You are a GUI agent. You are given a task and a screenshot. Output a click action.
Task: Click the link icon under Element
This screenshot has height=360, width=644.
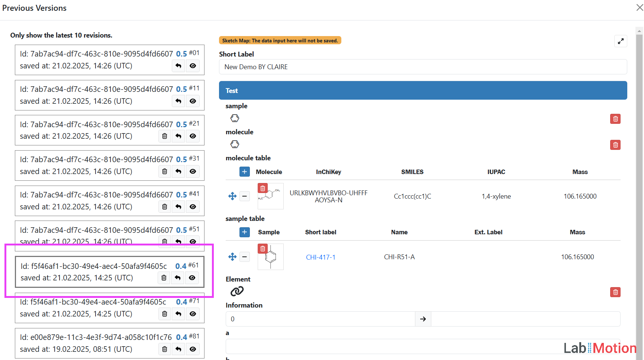point(237,291)
